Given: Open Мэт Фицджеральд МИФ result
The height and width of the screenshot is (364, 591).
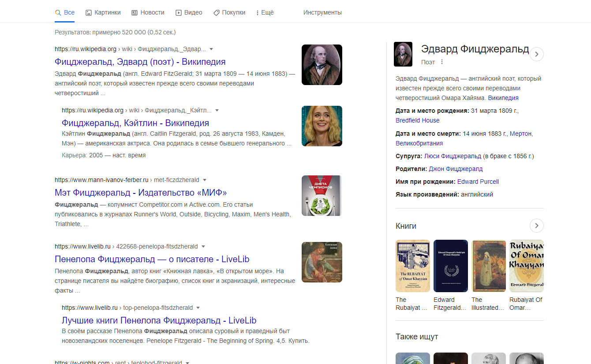Looking at the screenshot, I should point(141,193).
